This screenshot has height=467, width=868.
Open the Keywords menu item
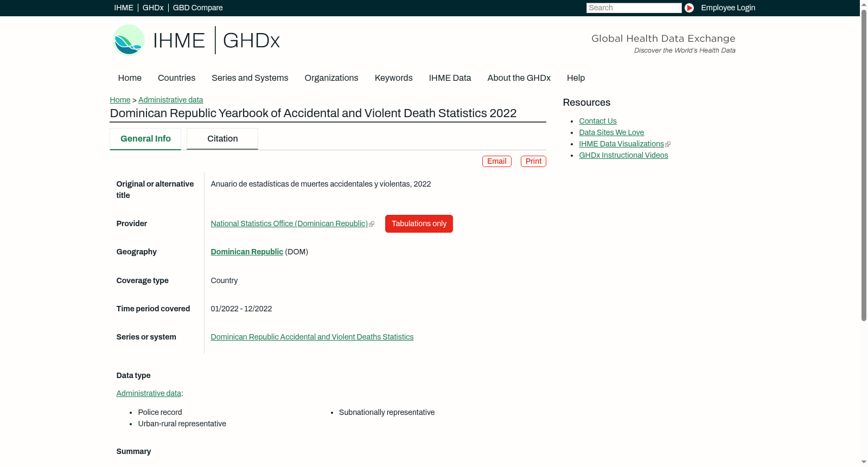click(393, 78)
